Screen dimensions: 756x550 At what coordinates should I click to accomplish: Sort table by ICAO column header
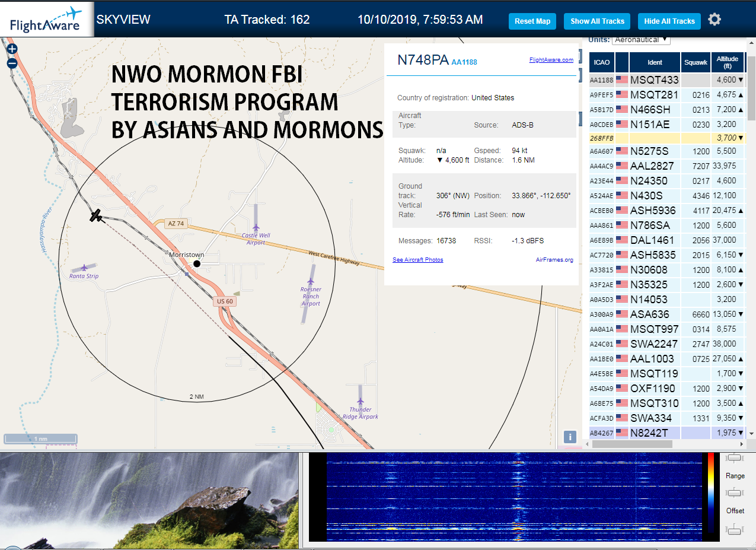tap(601, 62)
